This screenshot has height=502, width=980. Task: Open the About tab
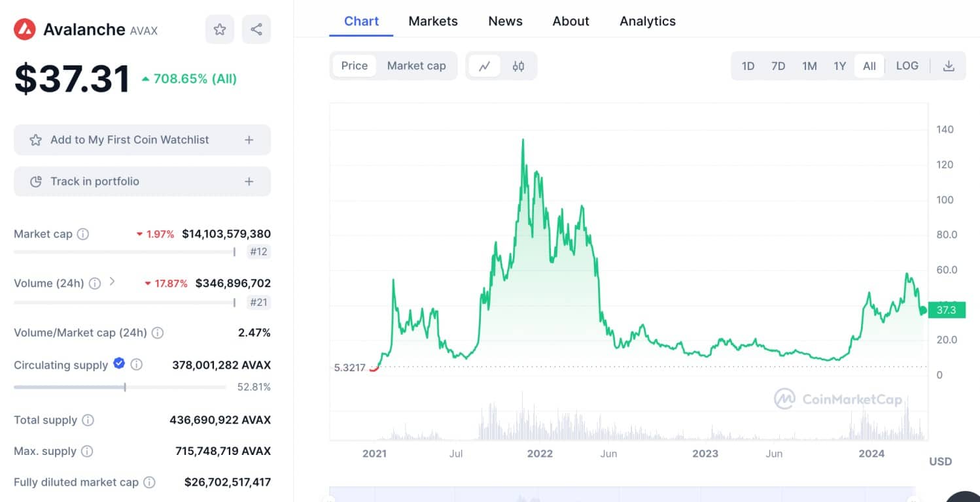coord(571,21)
